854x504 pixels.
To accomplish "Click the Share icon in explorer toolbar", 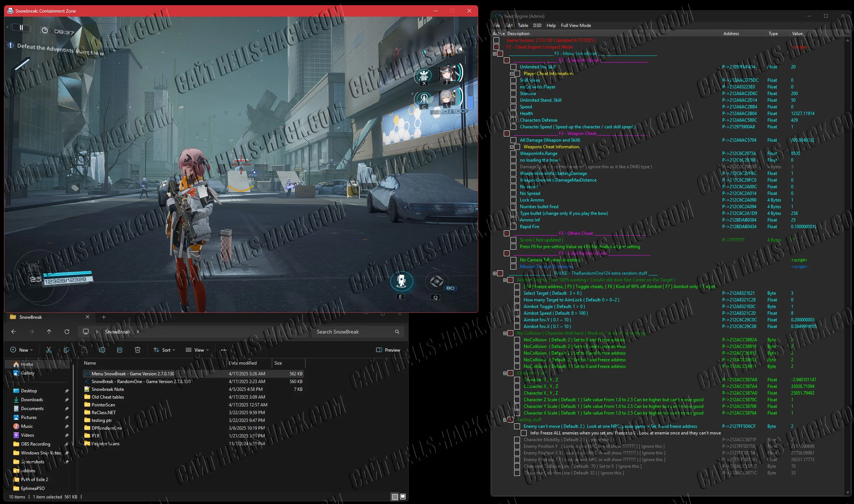I will [x=120, y=350].
